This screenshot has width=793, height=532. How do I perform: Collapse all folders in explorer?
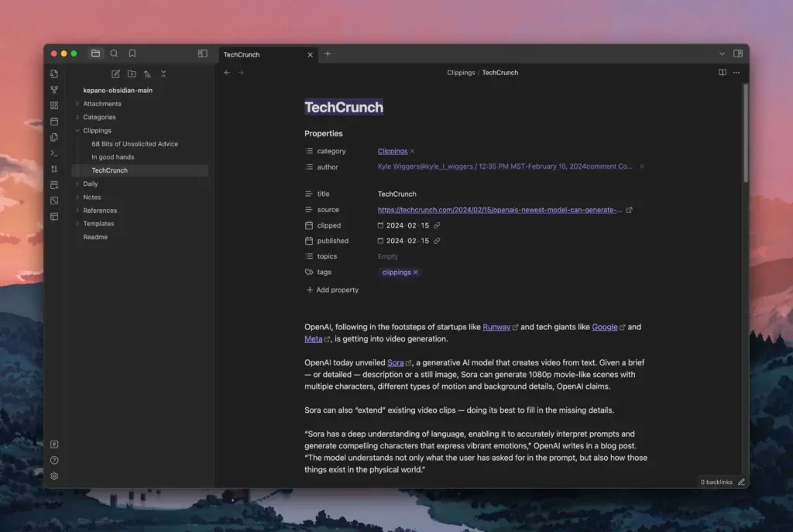[x=163, y=74]
